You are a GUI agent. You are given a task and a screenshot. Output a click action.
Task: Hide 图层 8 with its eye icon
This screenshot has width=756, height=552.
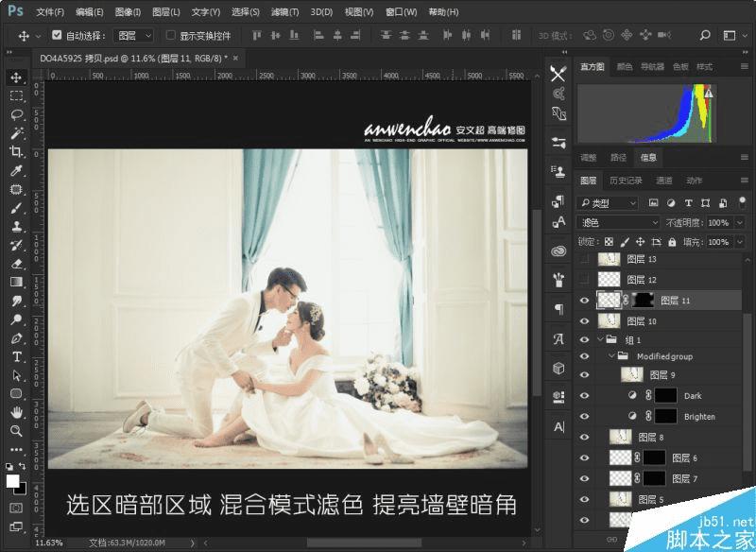coord(584,437)
